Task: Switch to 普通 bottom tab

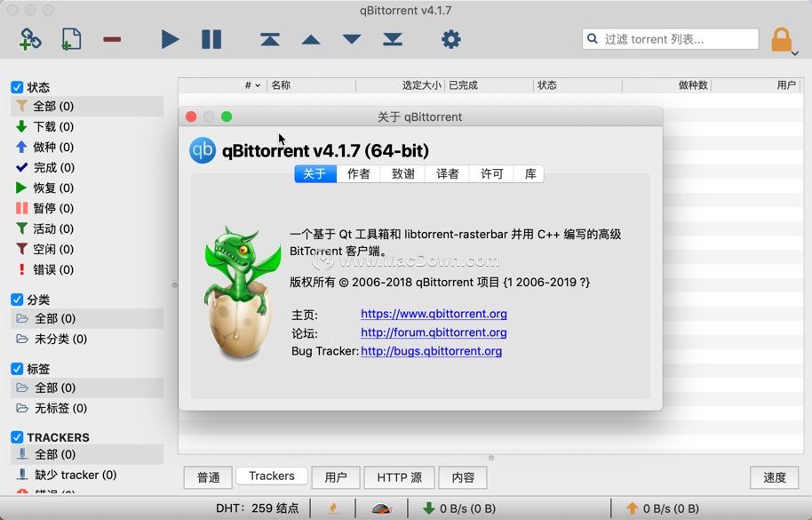Action: point(209,477)
